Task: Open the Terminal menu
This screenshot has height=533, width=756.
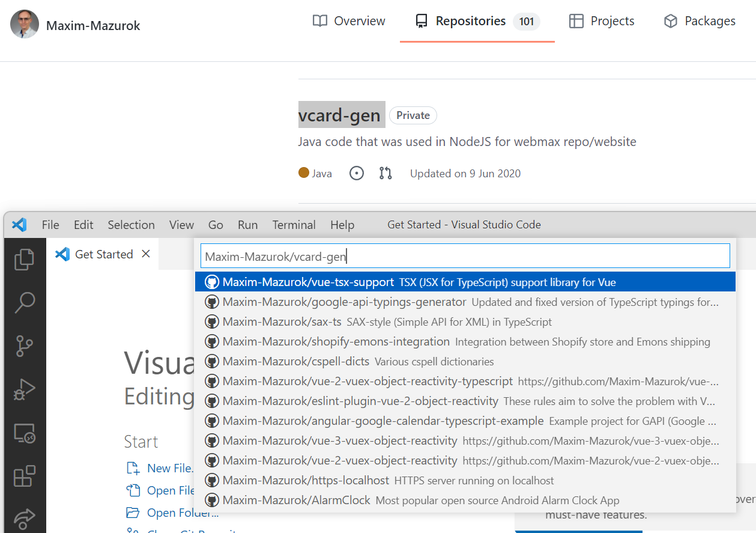Action: pyautogui.click(x=294, y=225)
